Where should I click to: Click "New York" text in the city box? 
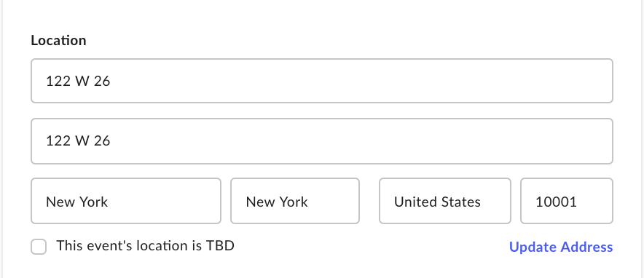76,202
